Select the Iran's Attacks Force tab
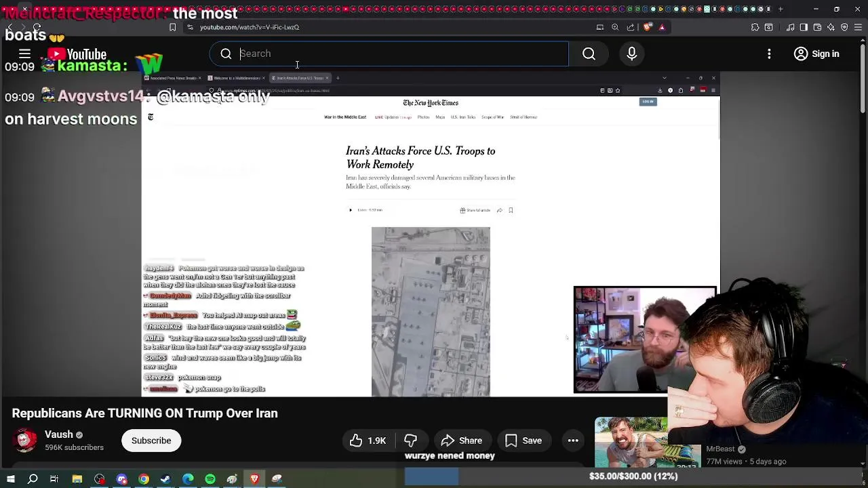The height and width of the screenshot is (488, 868). click(300, 78)
